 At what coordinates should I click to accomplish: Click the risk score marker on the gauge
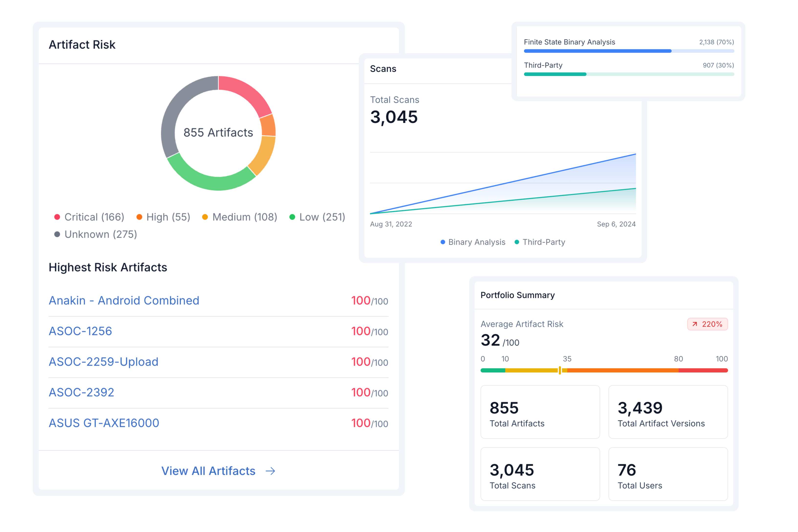coord(560,371)
